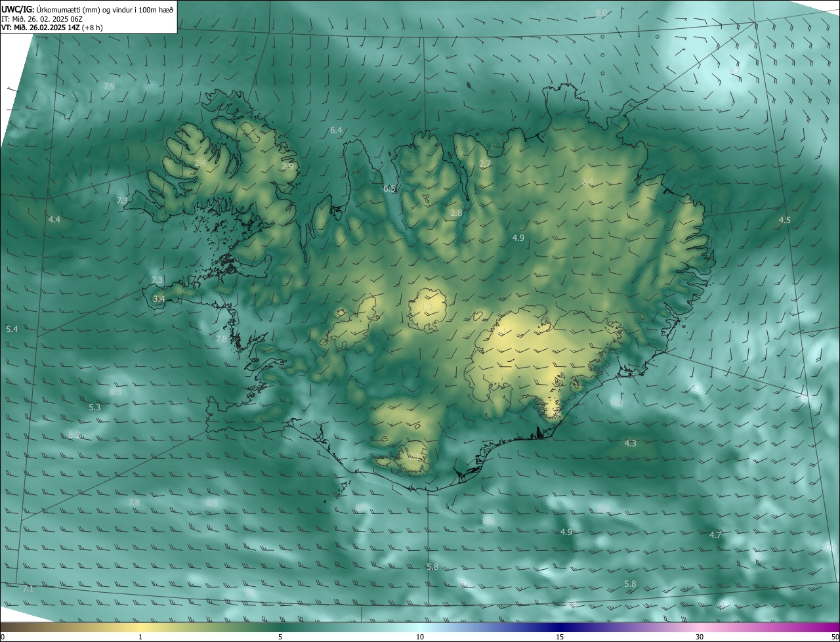Select the 4.5 value off the east coast
This screenshot has width=840, height=642.
click(x=784, y=220)
